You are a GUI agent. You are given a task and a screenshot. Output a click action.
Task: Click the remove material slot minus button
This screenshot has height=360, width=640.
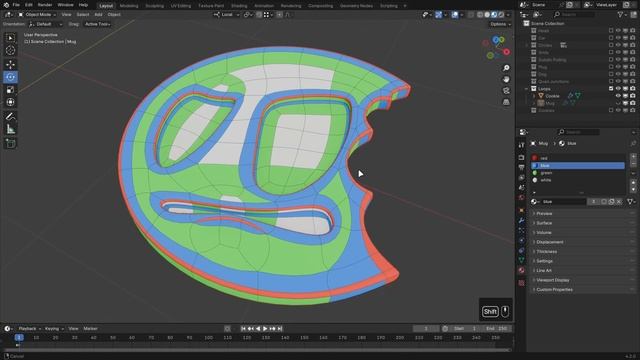tap(633, 164)
